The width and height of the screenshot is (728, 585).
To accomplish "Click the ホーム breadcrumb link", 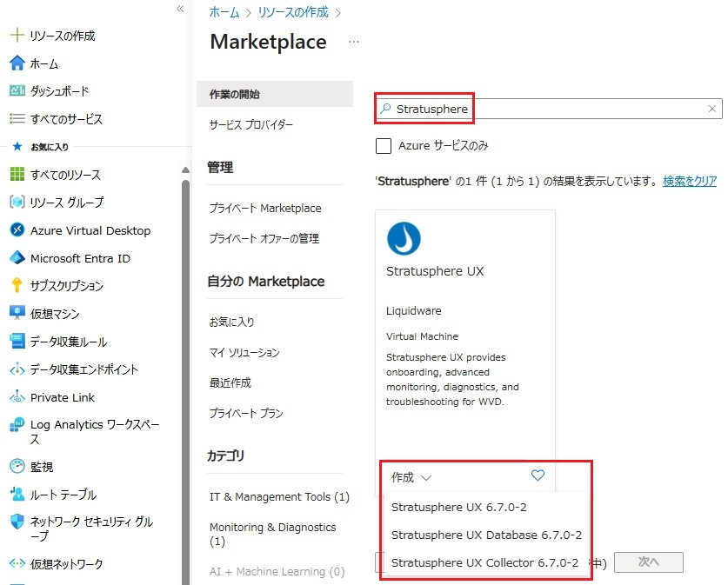I will pyautogui.click(x=224, y=12).
